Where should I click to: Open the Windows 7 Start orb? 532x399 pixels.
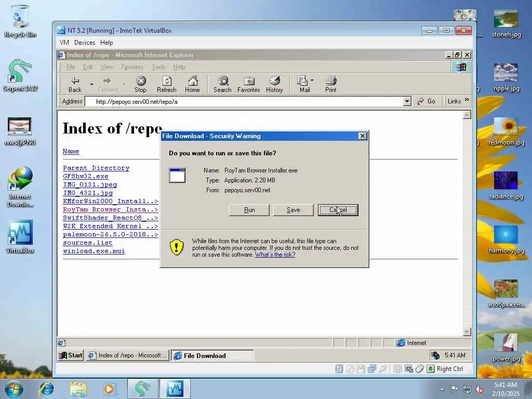coord(14,389)
